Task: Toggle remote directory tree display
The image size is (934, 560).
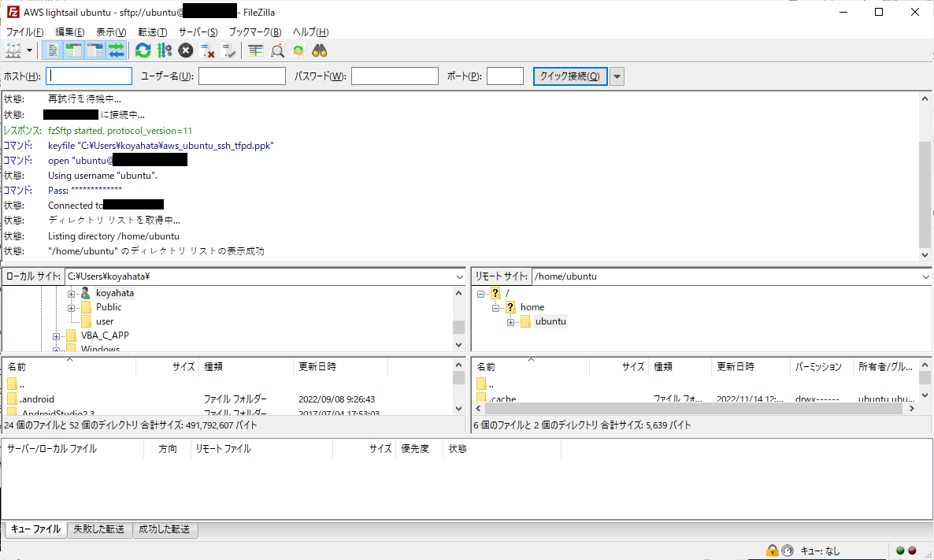Action: tap(95, 50)
